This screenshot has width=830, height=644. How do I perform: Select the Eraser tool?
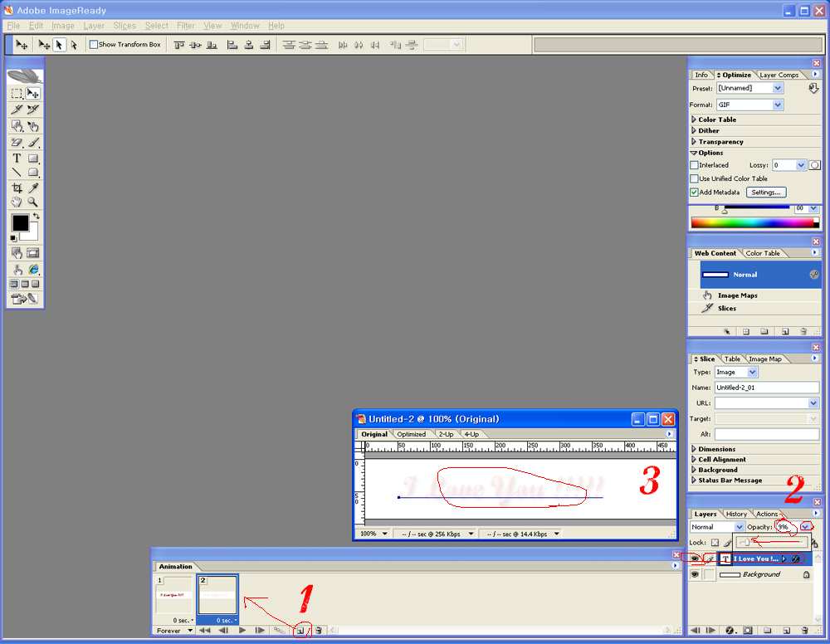pyautogui.click(x=17, y=143)
